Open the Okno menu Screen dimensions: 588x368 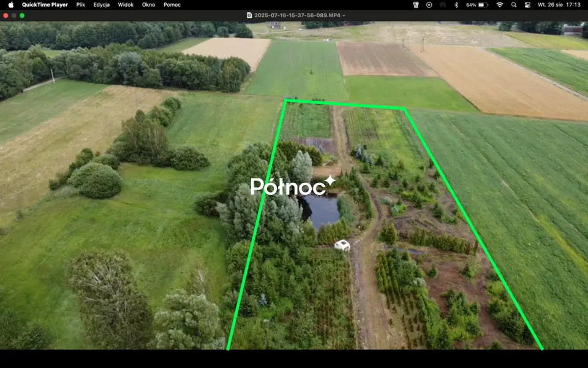click(148, 5)
